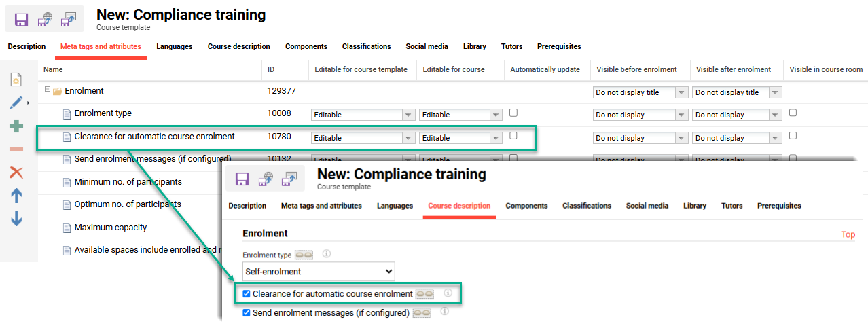
Task: Open the Prerequisites tab in the lower window
Action: (x=779, y=206)
